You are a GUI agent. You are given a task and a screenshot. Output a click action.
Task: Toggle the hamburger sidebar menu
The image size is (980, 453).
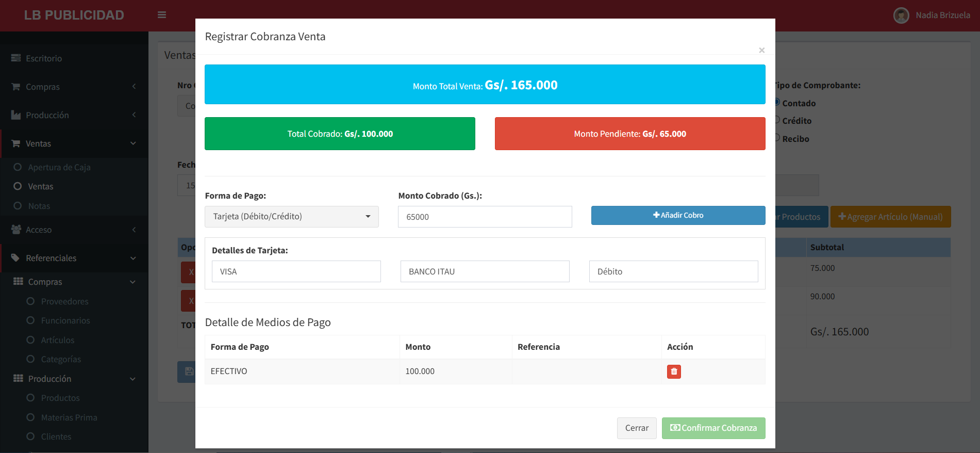tap(162, 15)
